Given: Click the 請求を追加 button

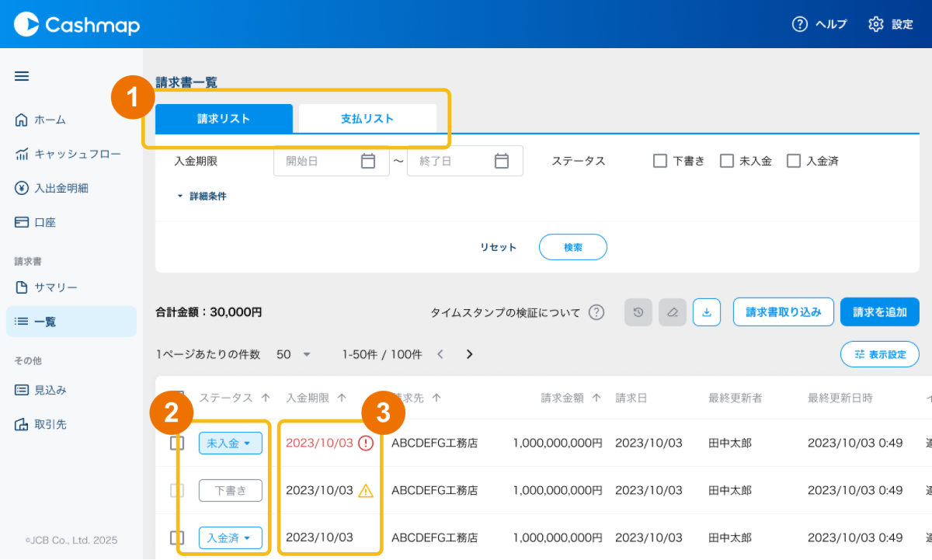Looking at the screenshot, I should [879, 312].
